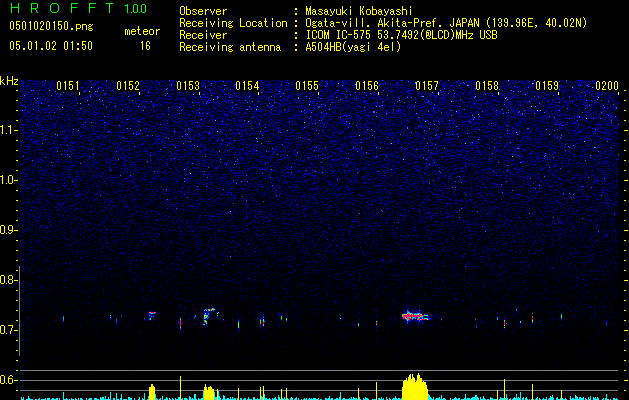Click the 0.7 kHz axis label
This screenshot has height=400, width=629.
click(8, 330)
